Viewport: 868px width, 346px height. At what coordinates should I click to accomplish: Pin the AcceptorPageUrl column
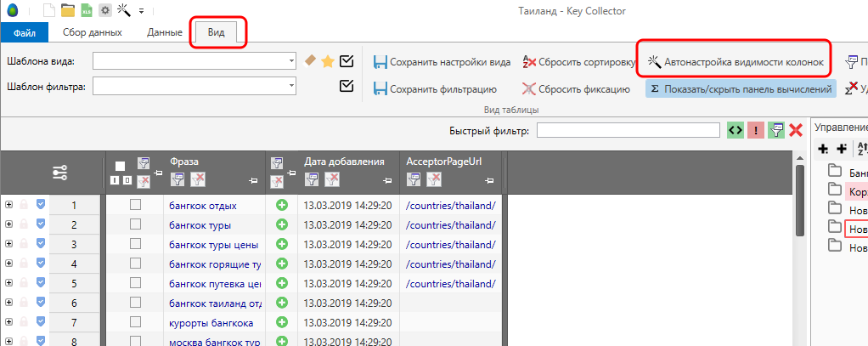tap(489, 180)
